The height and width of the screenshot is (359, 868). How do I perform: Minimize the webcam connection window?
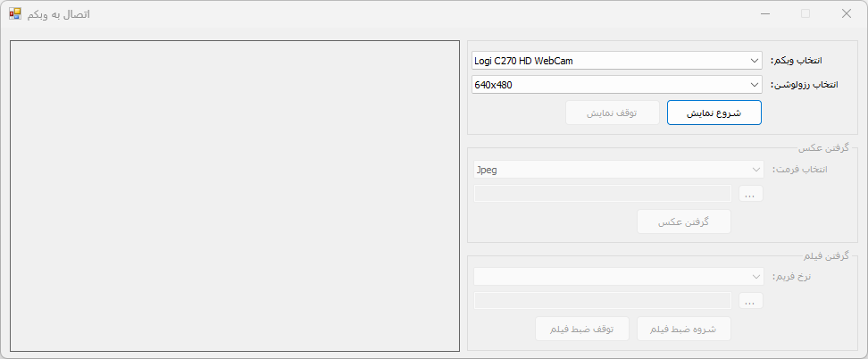click(764, 14)
